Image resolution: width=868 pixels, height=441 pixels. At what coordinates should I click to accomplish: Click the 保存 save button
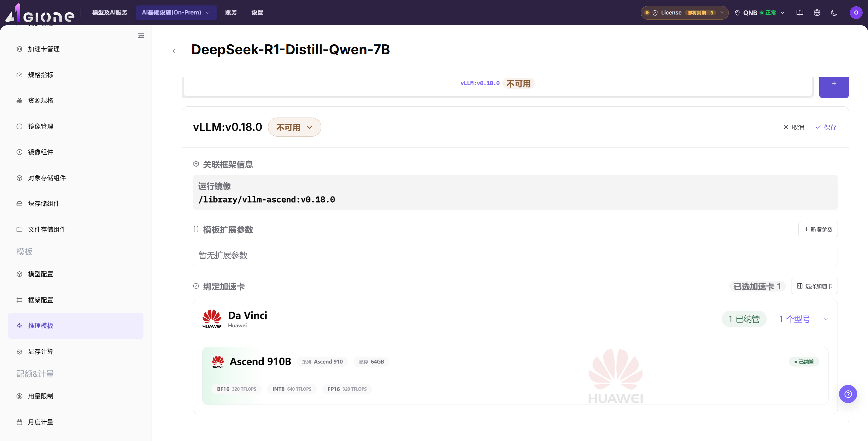click(x=826, y=127)
